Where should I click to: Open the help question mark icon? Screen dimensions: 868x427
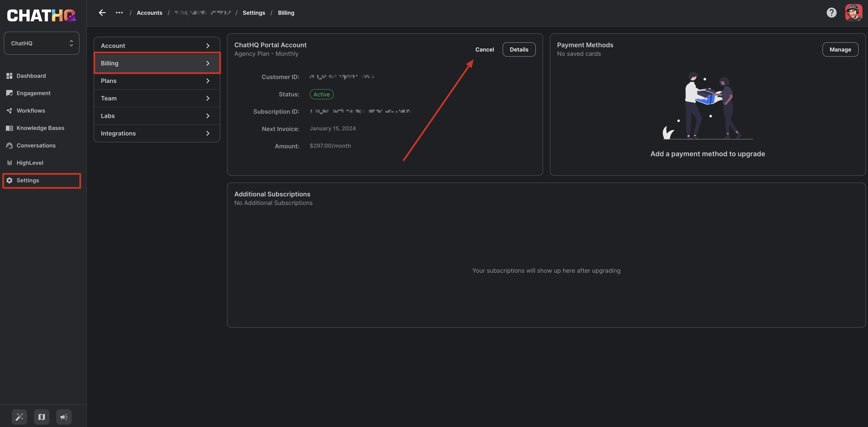pos(831,13)
